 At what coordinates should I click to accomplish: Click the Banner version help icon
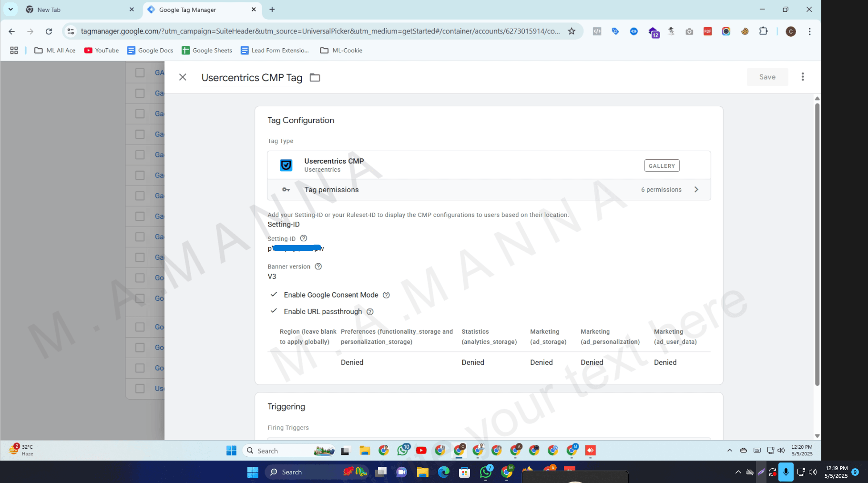pos(318,267)
